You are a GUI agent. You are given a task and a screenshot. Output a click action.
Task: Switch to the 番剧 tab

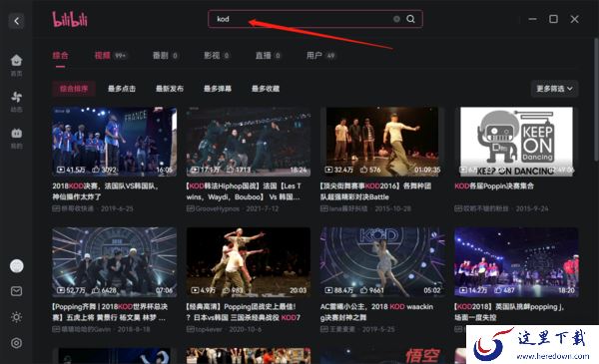(165, 56)
